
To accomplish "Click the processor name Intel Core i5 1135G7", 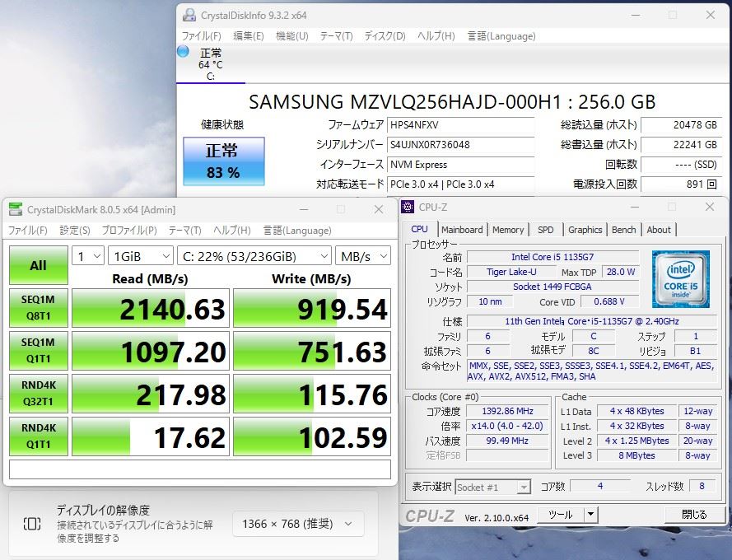I will coord(552,257).
